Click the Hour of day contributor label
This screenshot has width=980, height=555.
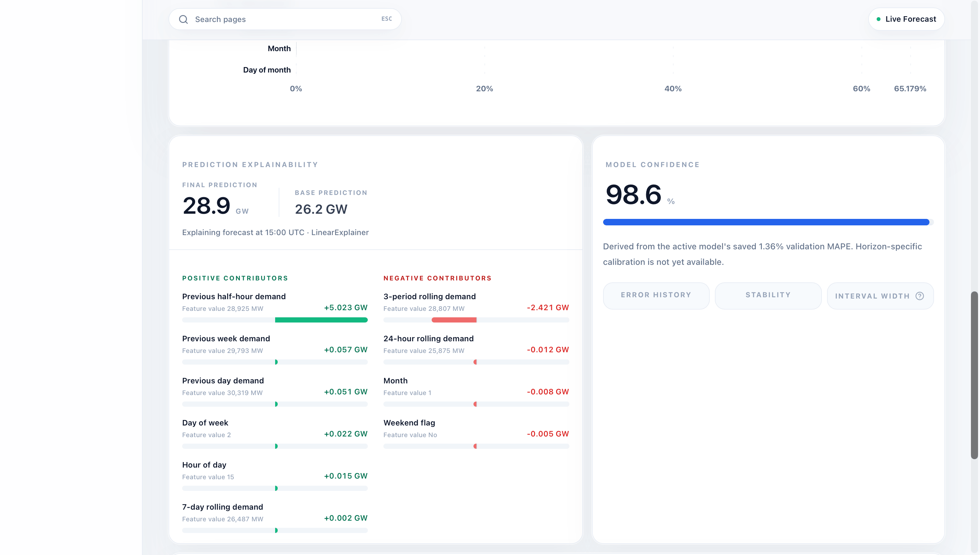pos(204,465)
